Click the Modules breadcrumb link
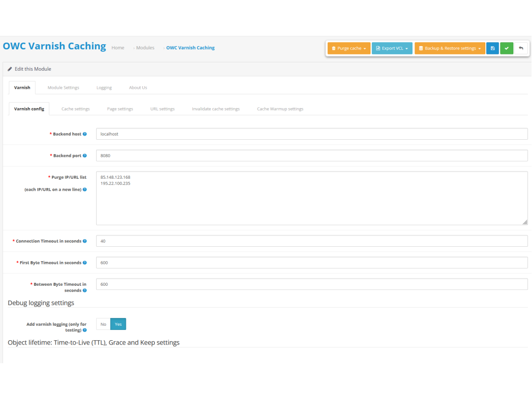Screen dimensions: 532x399 click(145, 48)
